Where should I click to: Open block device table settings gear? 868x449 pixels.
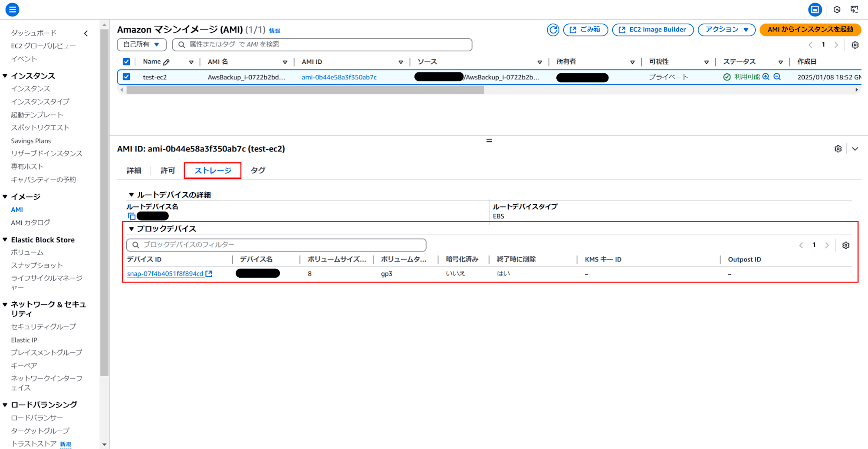click(x=846, y=245)
